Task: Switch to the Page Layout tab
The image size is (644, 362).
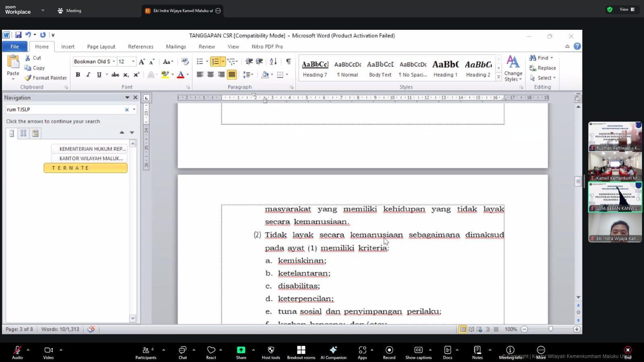Action: [x=101, y=47]
